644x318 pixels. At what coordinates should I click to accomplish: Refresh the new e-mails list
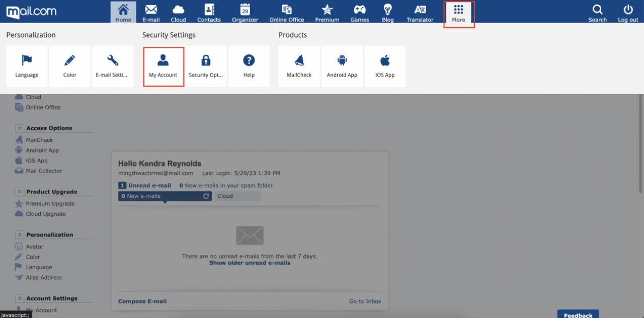pyautogui.click(x=206, y=196)
